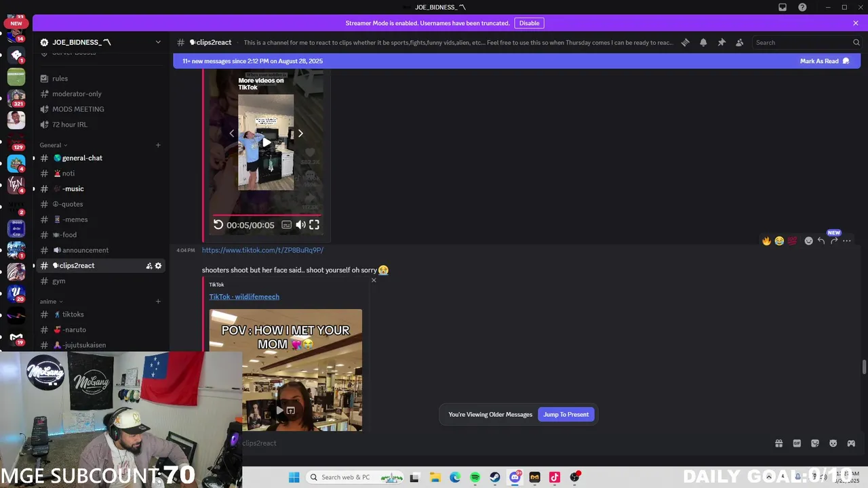The image size is (868, 488).
Task: Jump To Present messages
Action: click(x=566, y=414)
